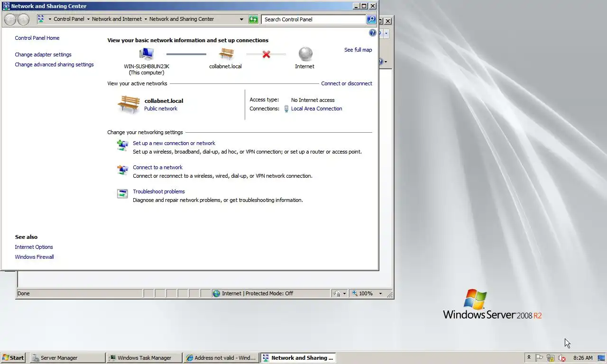607x364 pixels.
Task: Click IE status bar security lock icon
Action: click(x=337, y=293)
